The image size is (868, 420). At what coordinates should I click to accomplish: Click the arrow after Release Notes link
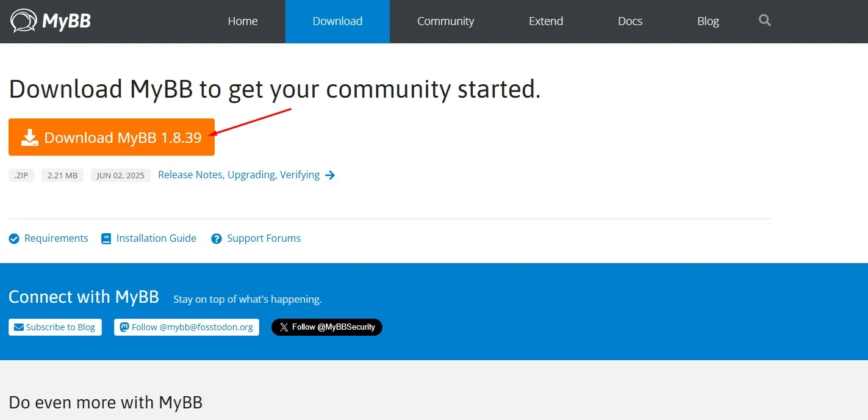(330, 175)
